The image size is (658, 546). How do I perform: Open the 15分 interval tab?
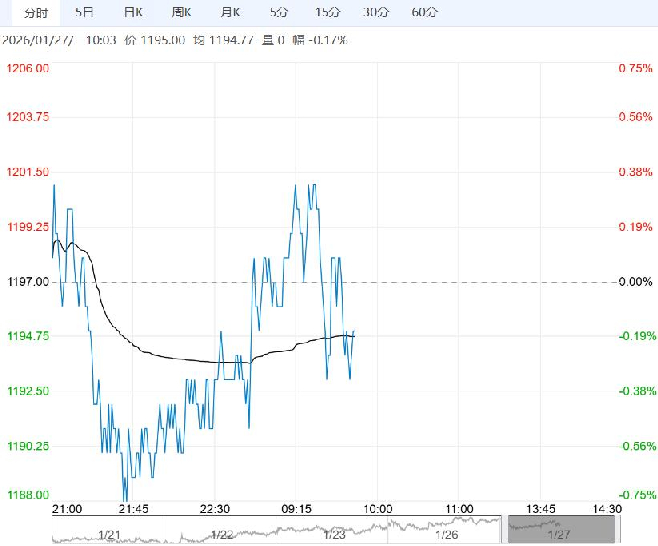pos(326,13)
